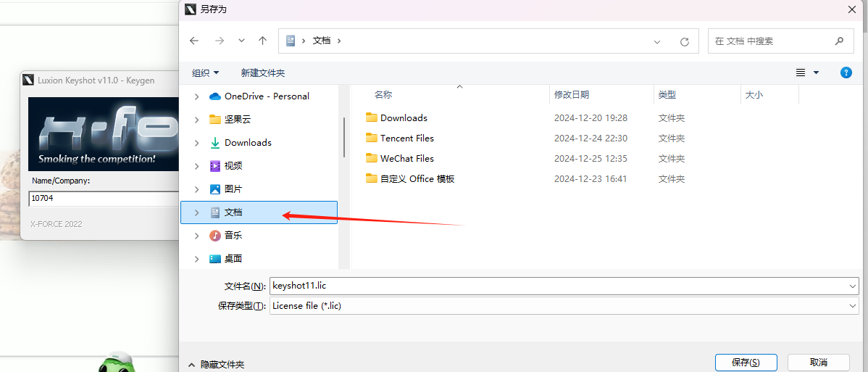The image size is (868, 372).
Task: Sort by 名称 column header
Action: [383, 95]
